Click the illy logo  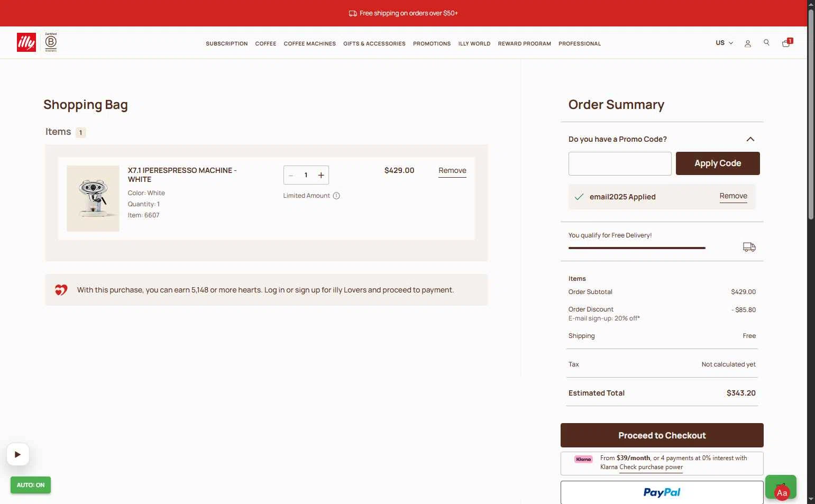pyautogui.click(x=26, y=42)
